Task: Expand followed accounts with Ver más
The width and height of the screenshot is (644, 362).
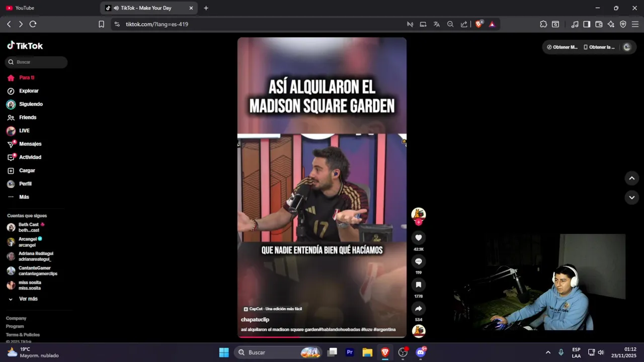Action: point(23,299)
